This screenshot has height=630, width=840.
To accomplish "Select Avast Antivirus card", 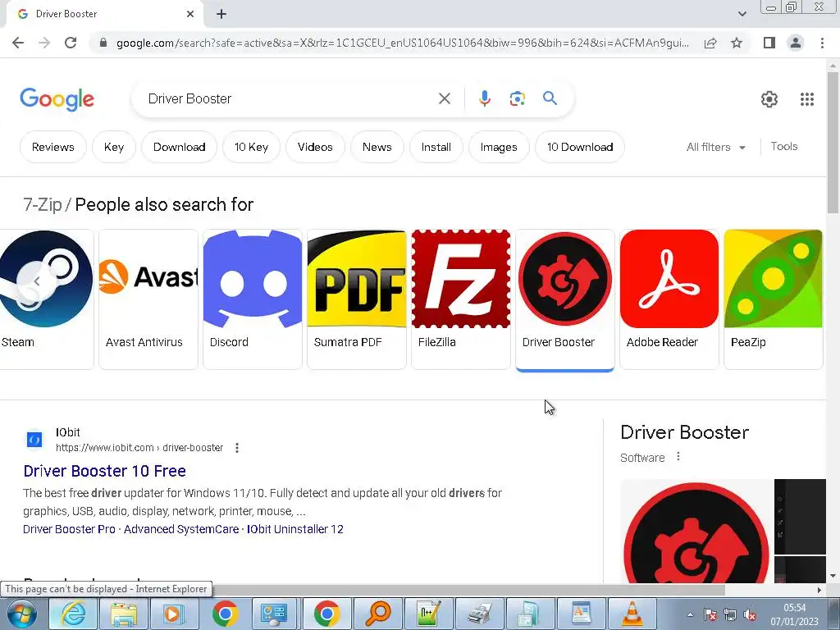I will [x=148, y=299].
